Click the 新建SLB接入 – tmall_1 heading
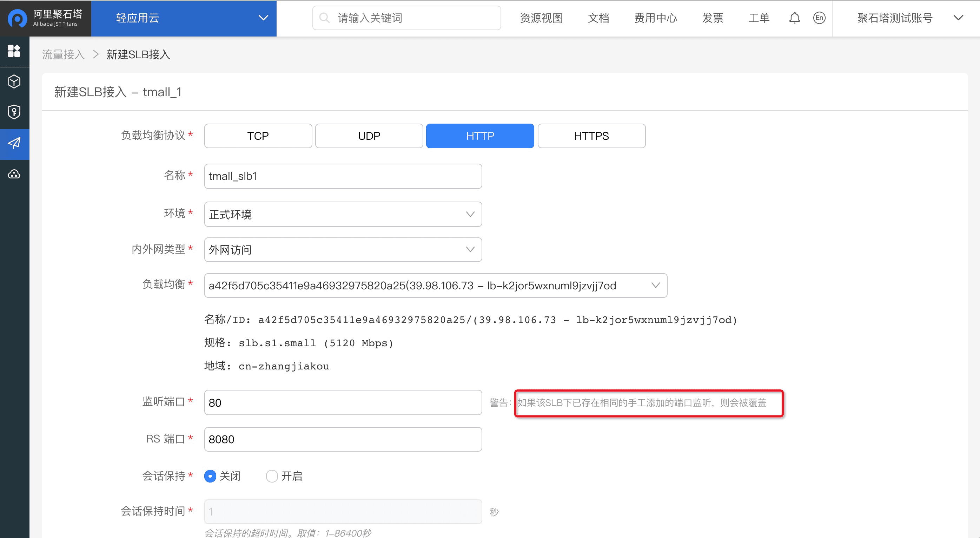Screen dimensions: 980x538 point(118,92)
